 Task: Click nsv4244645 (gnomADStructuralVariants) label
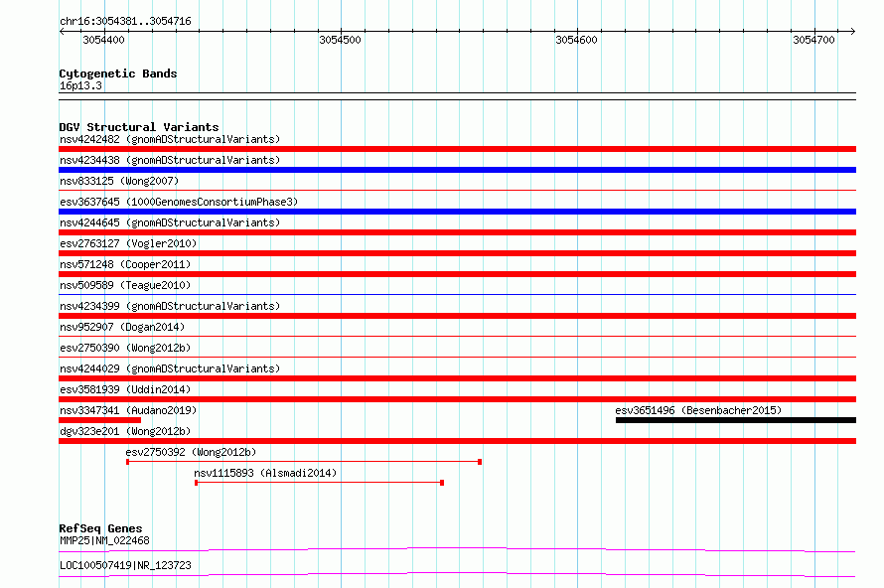point(170,222)
